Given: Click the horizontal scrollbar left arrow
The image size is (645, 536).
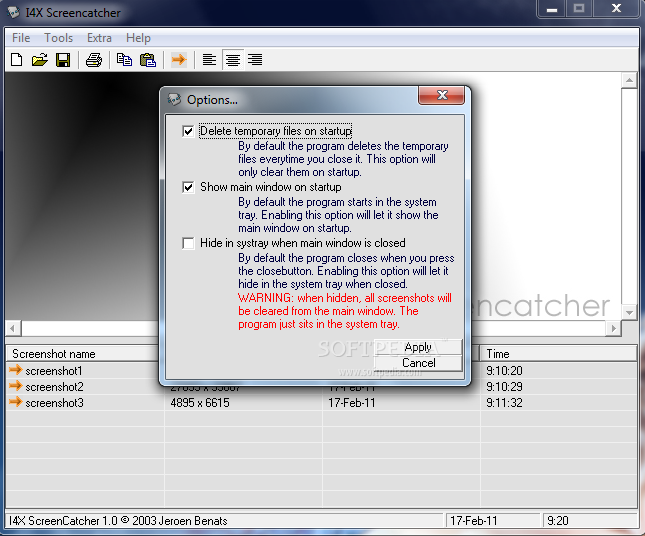Looking at the screenshot, I should pos(13,328).
